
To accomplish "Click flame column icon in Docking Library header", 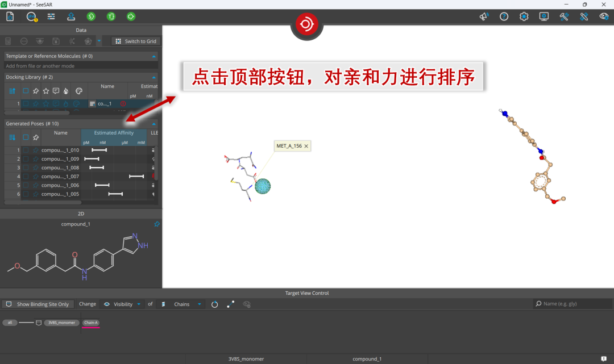I will point(66,91).
